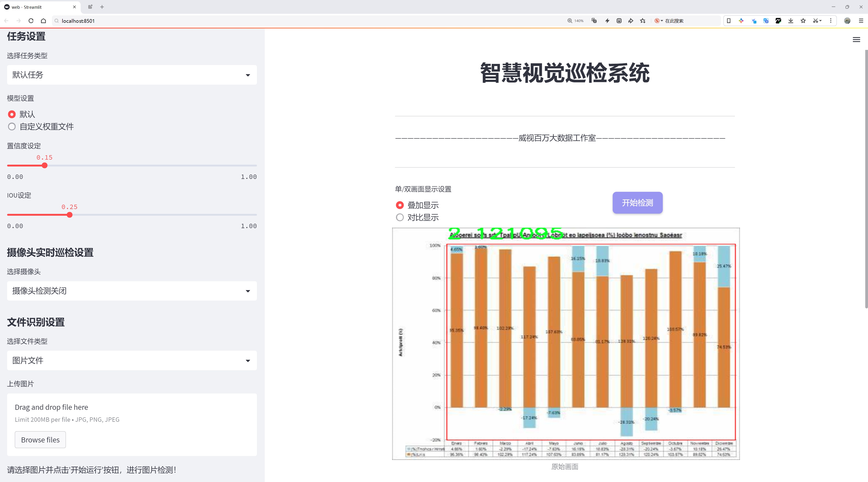Expand the 图片文件 file type dropdown

tap(132, 361)
